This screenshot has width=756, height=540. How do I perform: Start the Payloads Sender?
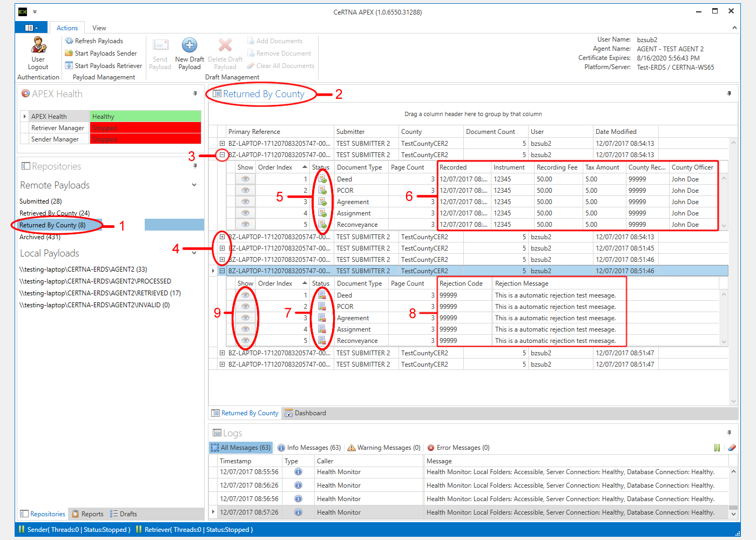coord(101,53)
